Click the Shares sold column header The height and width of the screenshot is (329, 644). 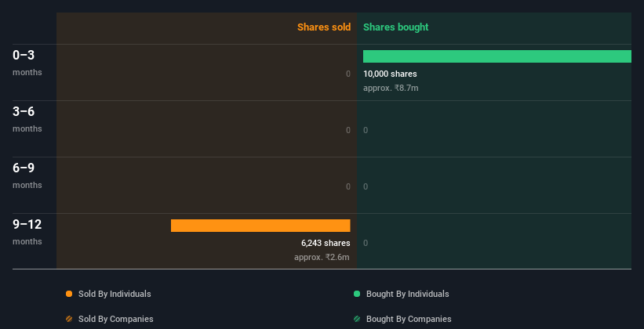click(x=324, y=27)
